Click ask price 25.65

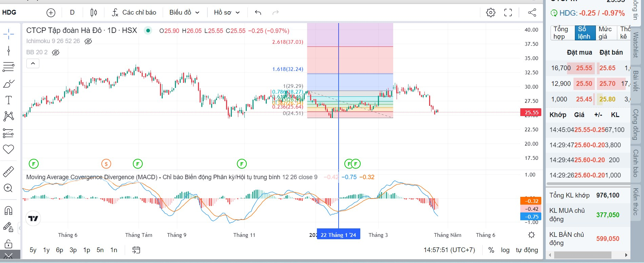607,68
